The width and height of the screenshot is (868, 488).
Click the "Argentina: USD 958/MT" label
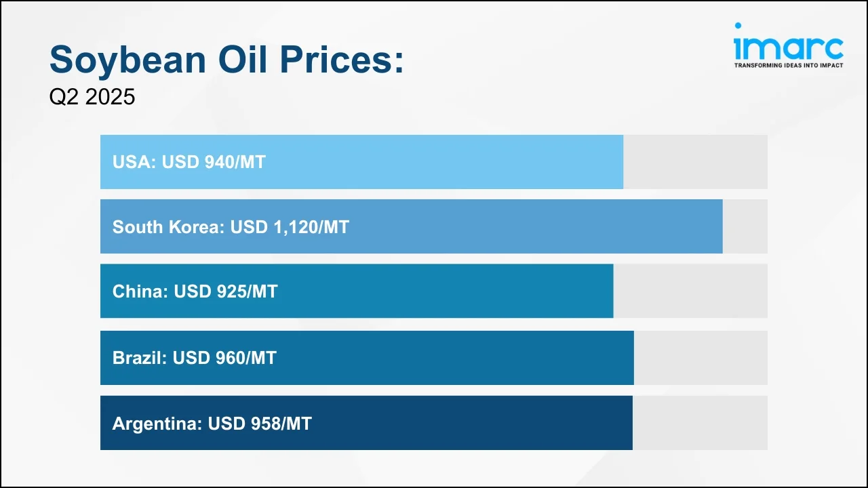point(212,424)
